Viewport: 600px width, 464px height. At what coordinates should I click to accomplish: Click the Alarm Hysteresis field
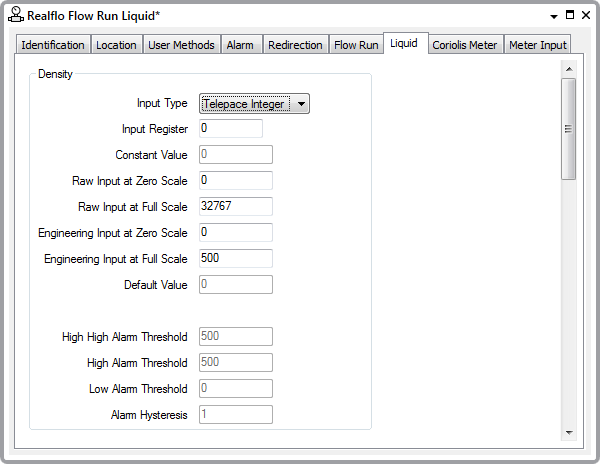[236, 415]
